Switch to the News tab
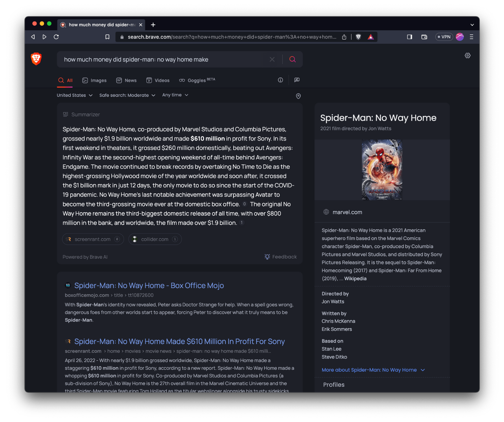 (x=126, y=80)
